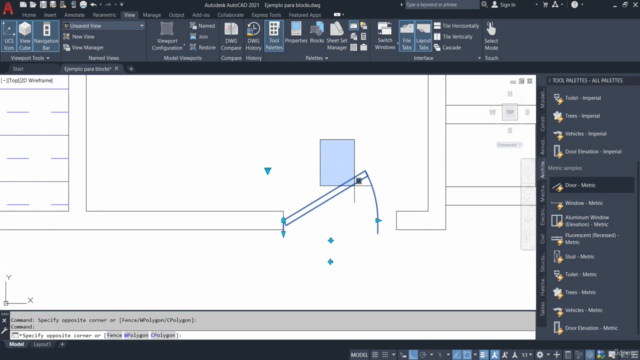Toggle the UCS Icon display
Viewport: 640px width, 360px height.
pos(9,36)
